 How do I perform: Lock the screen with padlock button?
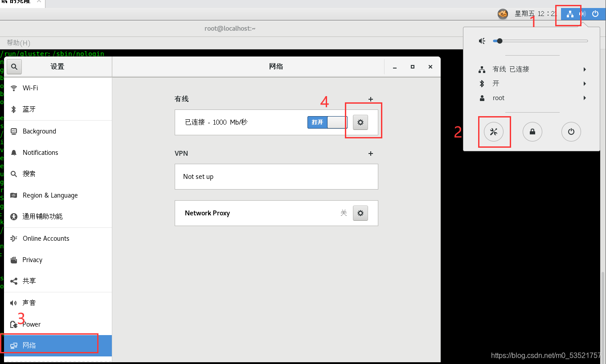click(x=532, y=132)
